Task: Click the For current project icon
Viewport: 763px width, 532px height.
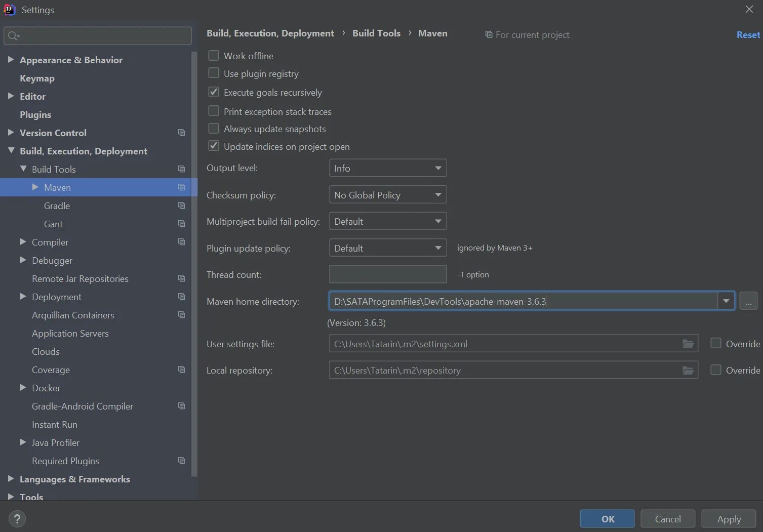Action: click(x=489, y=35)
